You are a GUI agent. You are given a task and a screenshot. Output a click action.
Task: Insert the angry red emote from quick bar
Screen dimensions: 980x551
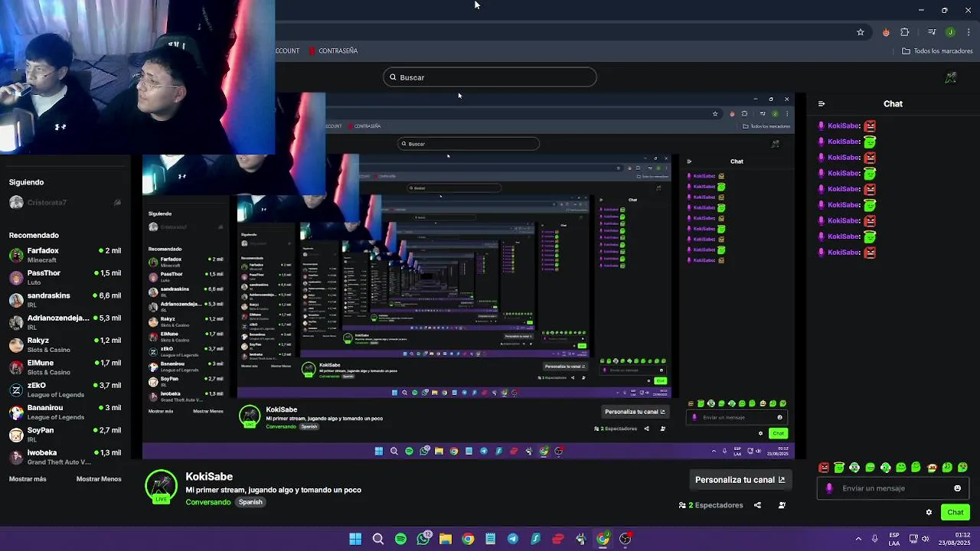tap(824, 468)
